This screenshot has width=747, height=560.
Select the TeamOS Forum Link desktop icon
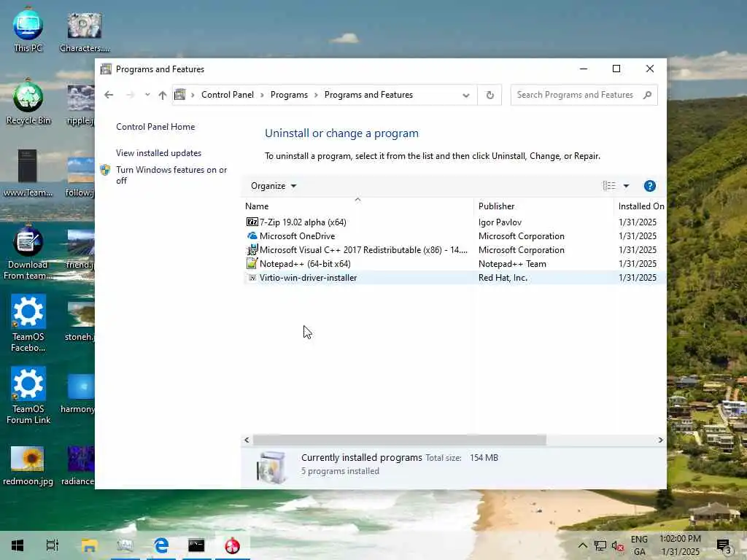pos(28,395)
